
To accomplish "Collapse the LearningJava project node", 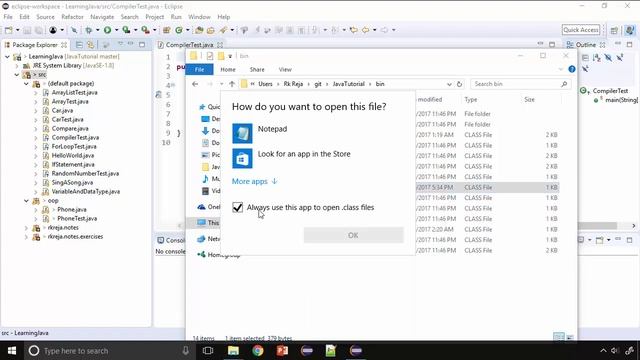I will [7, 57].
